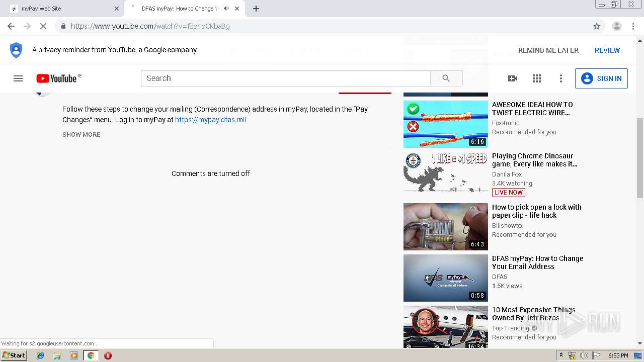Close the myPay Web Site tab
Viewport: 644px width, 362px height.
117,9
